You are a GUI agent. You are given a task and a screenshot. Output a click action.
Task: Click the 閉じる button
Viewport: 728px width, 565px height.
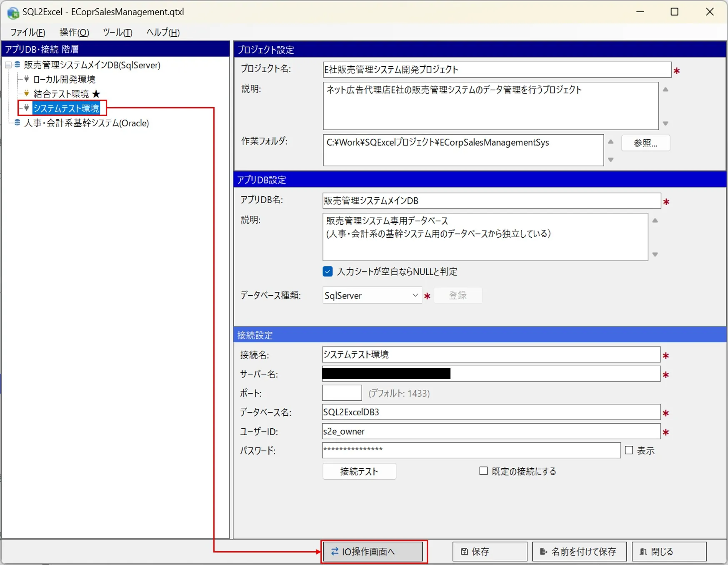click(x=669, y=552)
